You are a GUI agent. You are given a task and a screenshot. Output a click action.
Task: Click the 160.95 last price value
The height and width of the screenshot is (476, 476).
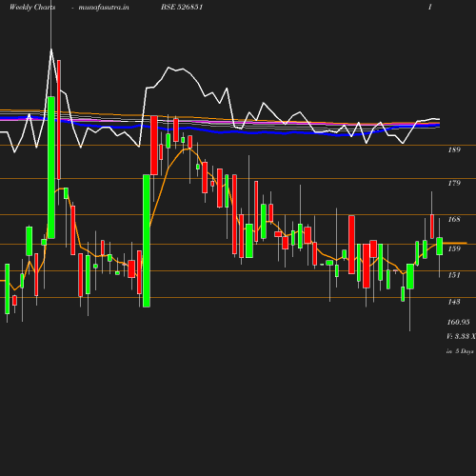point(459,322)
